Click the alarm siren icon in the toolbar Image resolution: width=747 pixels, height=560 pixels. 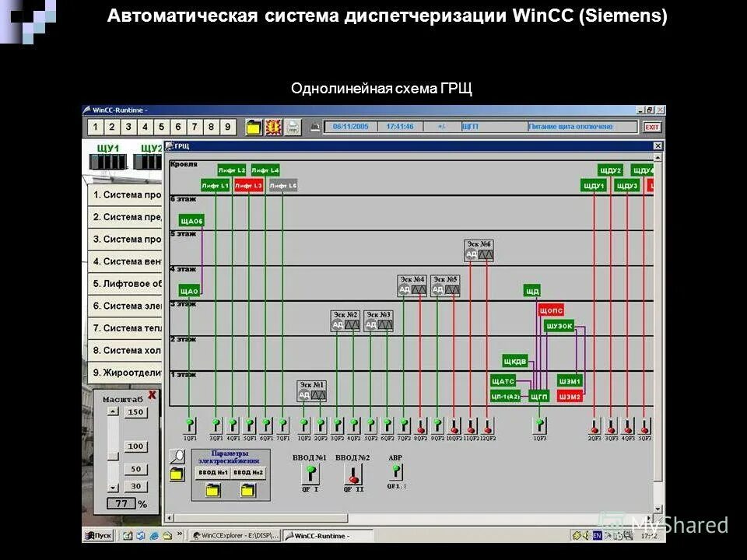(273, 127)
